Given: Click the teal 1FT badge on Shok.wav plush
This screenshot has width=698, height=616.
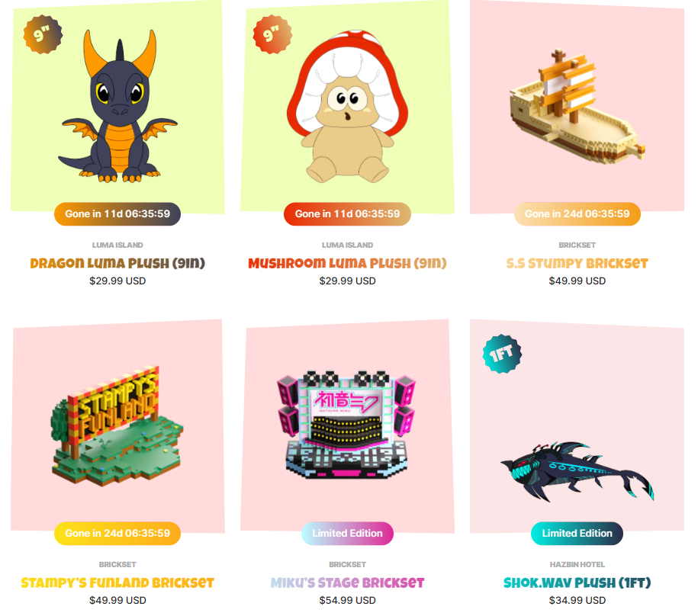Looking at the screenshot, I should coord(502,354).
